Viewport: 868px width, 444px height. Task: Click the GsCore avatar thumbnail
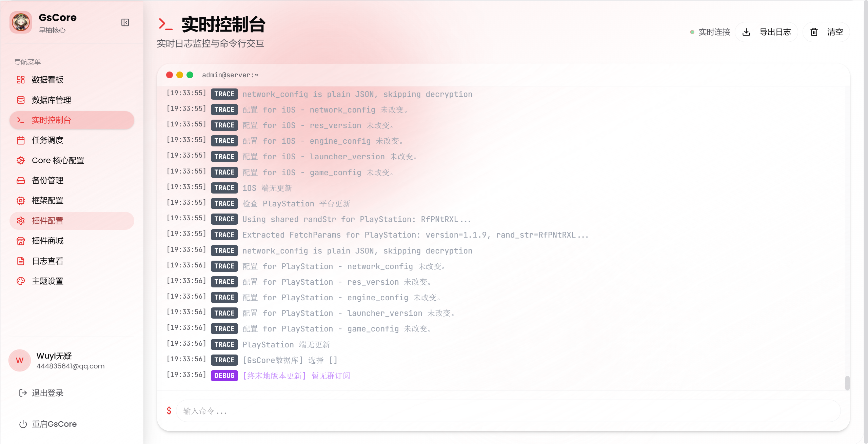(21, 22)
